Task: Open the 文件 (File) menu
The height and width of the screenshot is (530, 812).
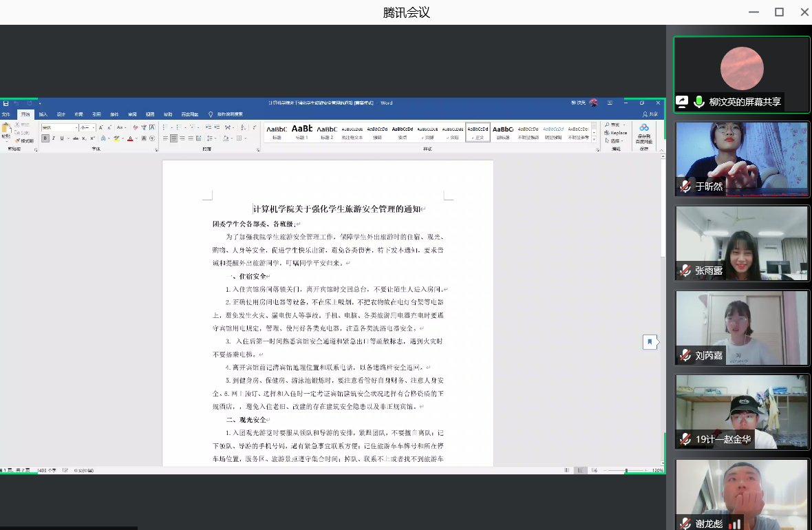Action: click(6, 114)
